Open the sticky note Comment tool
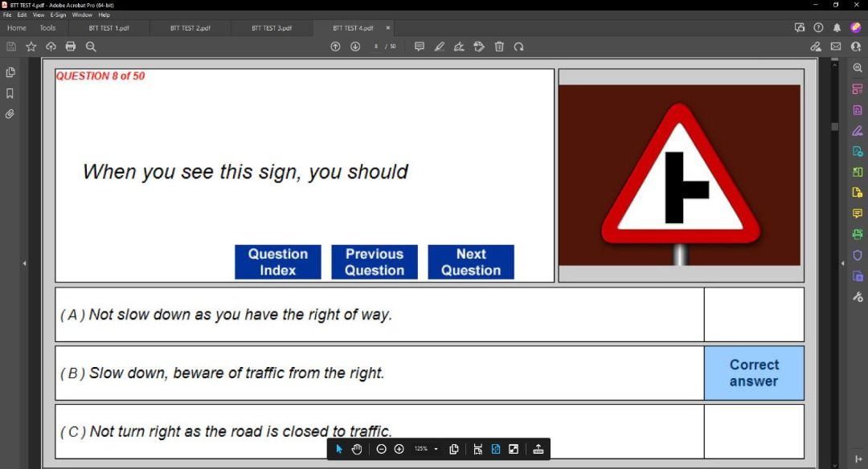Viewport: 868px width, 469px height. click(x=419, y=47)
